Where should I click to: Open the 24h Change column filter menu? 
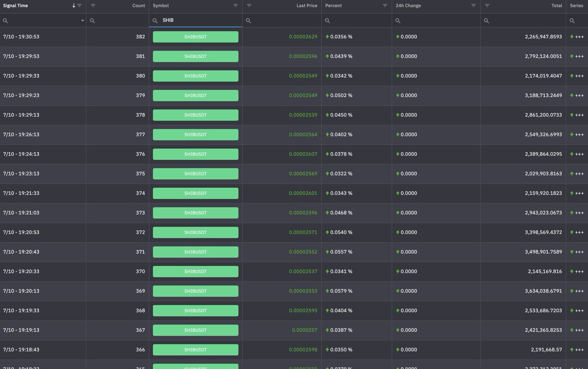pyautogui.click(x=473, y=6)
